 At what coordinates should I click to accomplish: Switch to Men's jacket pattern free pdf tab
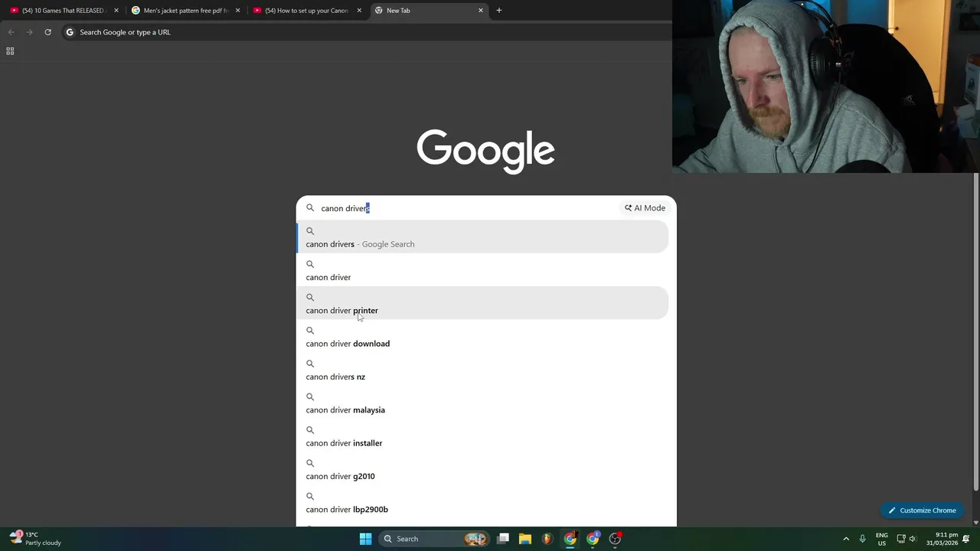184,11
